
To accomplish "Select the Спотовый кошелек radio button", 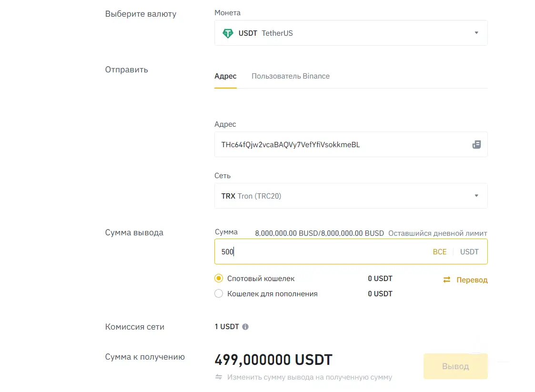I will (219, 279).
